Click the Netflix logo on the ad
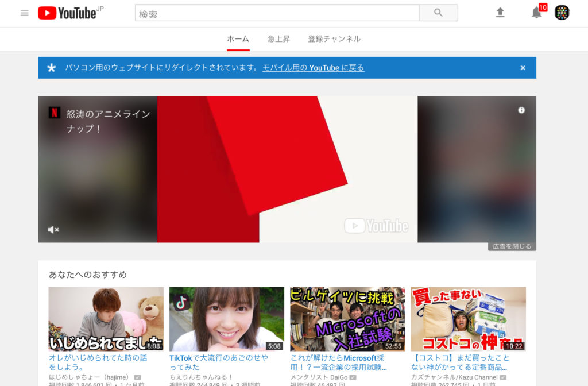Screen dimensions: 588x386 tap(55, 113)
